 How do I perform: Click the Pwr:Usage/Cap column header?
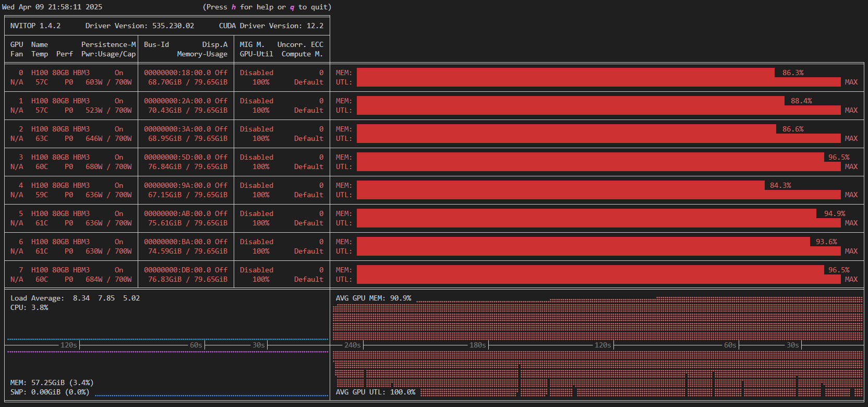(x=108, y=54)
